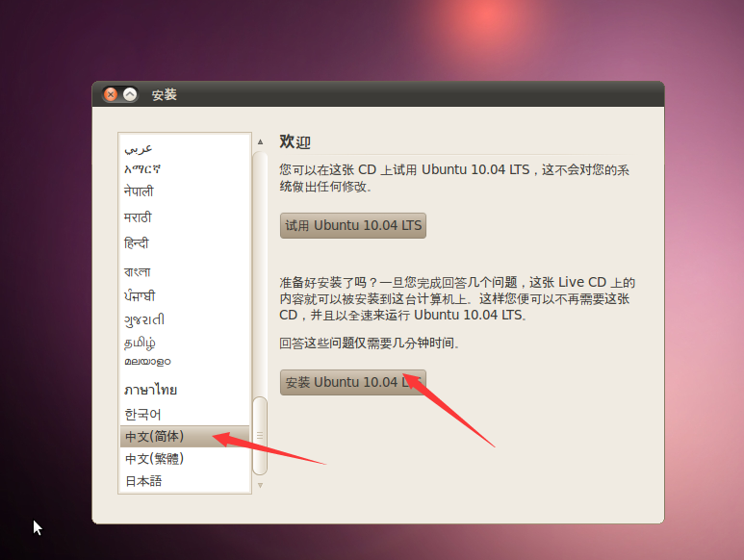Image resolution: width=744 pixels, height=560 pixels.
Task: Select 日本語 in the language list
Action: (x=185, y=481)
